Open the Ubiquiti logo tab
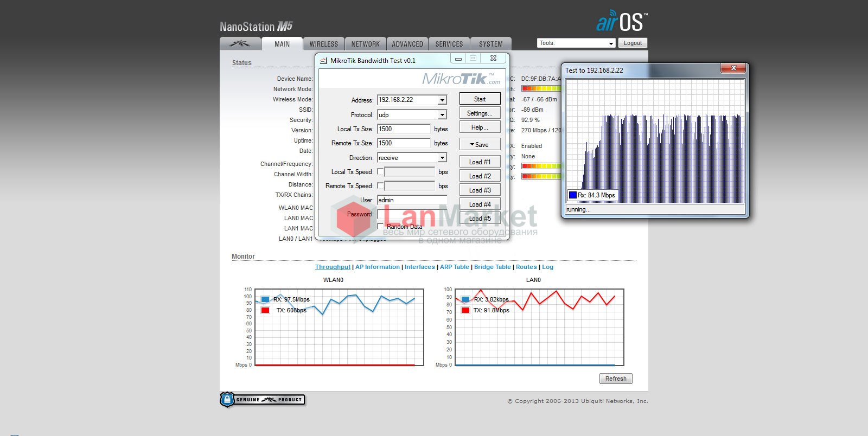Image resolution: width=868 pixels, height=436 pixels. tap(240, 44)
